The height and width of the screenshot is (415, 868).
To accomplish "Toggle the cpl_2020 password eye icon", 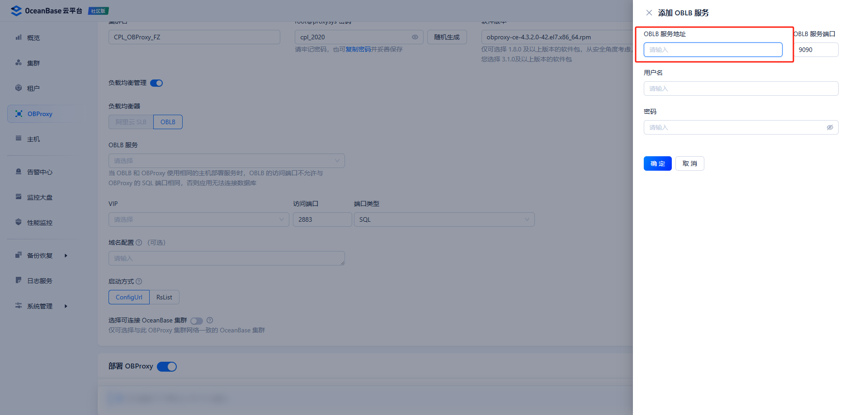I will pyautogui.click(x=415, y=37).
